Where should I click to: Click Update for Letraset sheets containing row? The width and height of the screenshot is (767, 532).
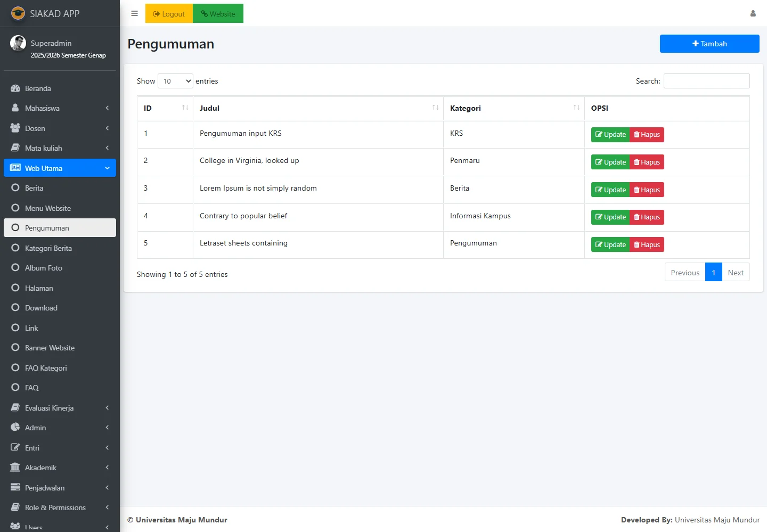pos(610,245)
